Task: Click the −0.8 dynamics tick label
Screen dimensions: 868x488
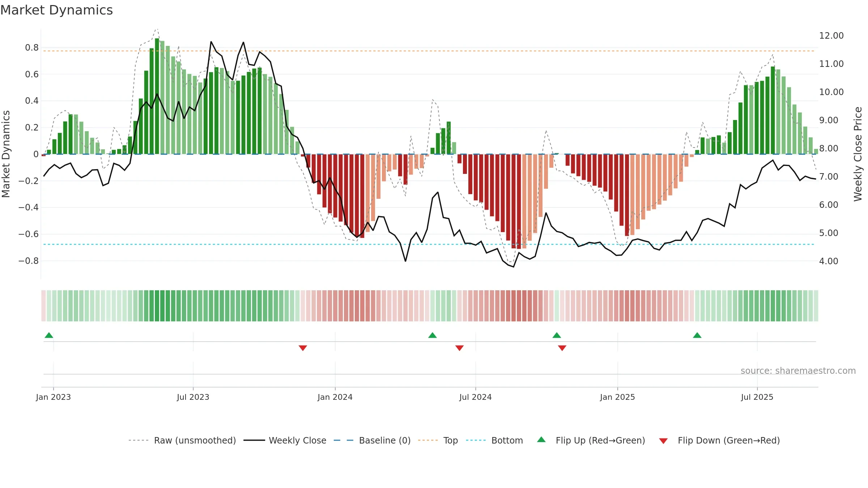Action: pyautogui.click(x=29, y=261)
